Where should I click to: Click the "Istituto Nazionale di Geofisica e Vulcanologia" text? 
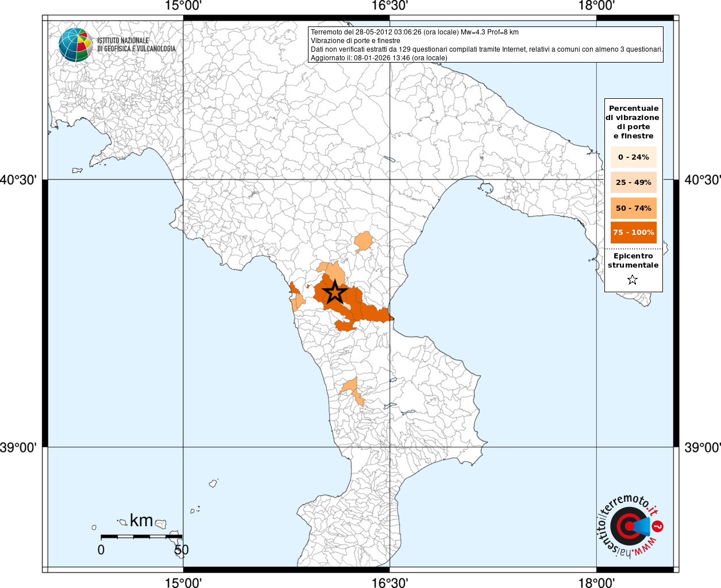point(136,45)
